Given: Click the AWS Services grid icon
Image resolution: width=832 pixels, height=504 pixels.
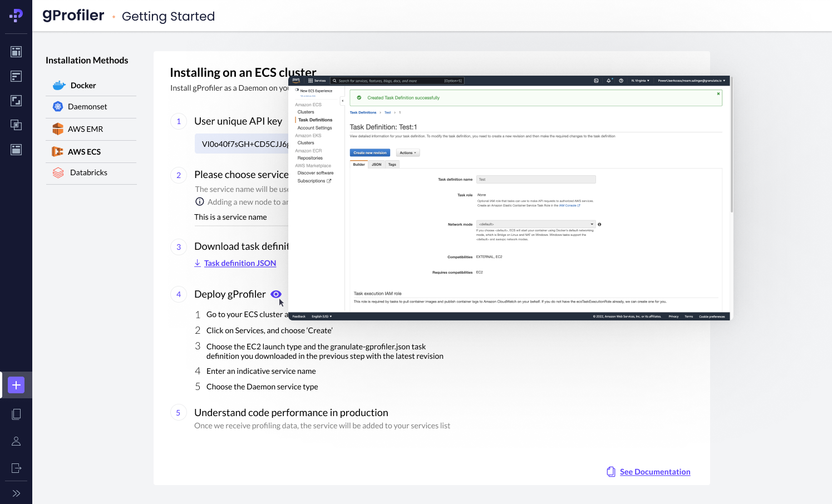Looking at the screenshot, I should [311, 81].
